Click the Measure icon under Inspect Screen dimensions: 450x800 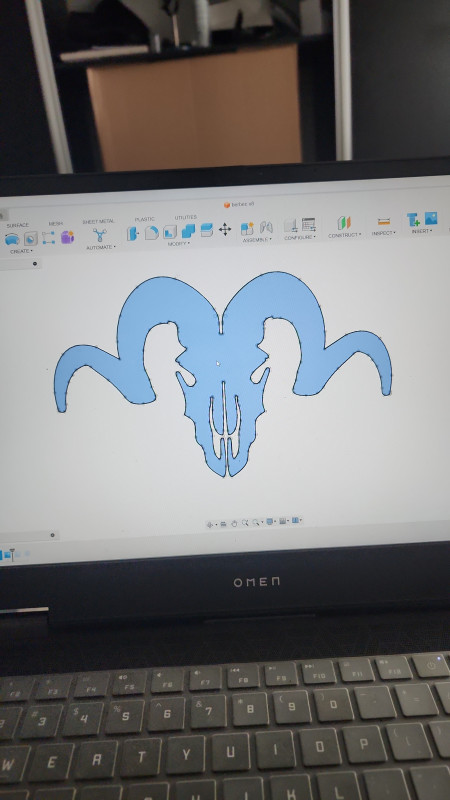point(384,221)
